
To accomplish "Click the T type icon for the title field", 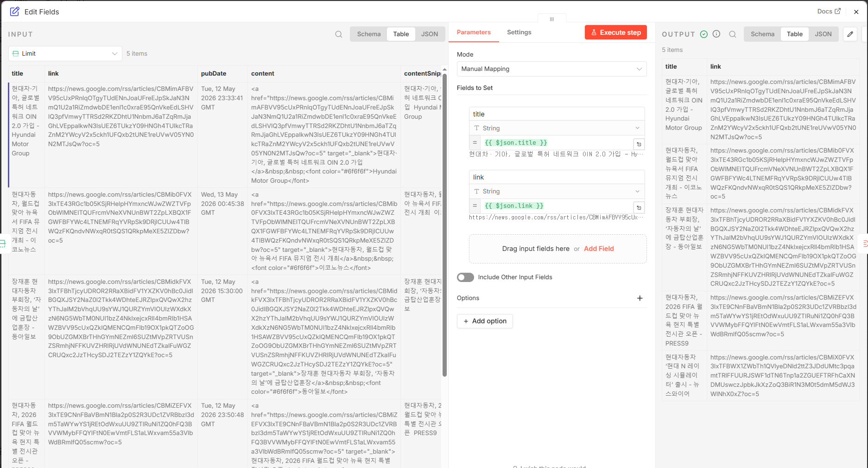I will coord(477,128).
